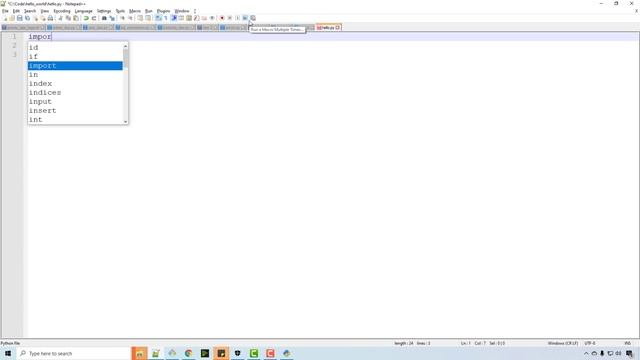This screenshot has width=640, height=360.
Task: Click the Stop Recording macro icon
Action: [230, 18]
